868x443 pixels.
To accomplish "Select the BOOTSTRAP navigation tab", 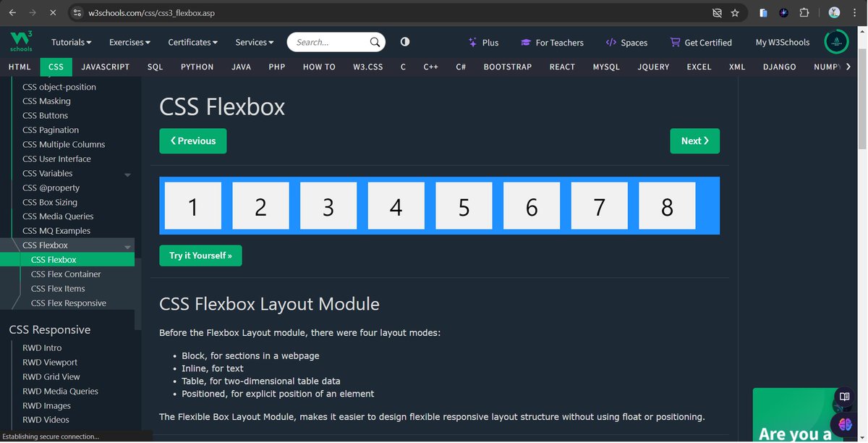I will click(507, 67).
